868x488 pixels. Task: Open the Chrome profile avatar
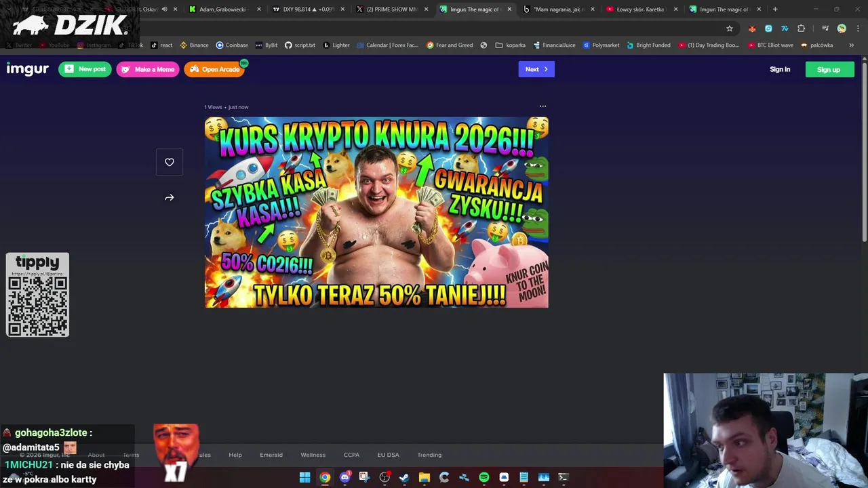click(x=842, y=28)
